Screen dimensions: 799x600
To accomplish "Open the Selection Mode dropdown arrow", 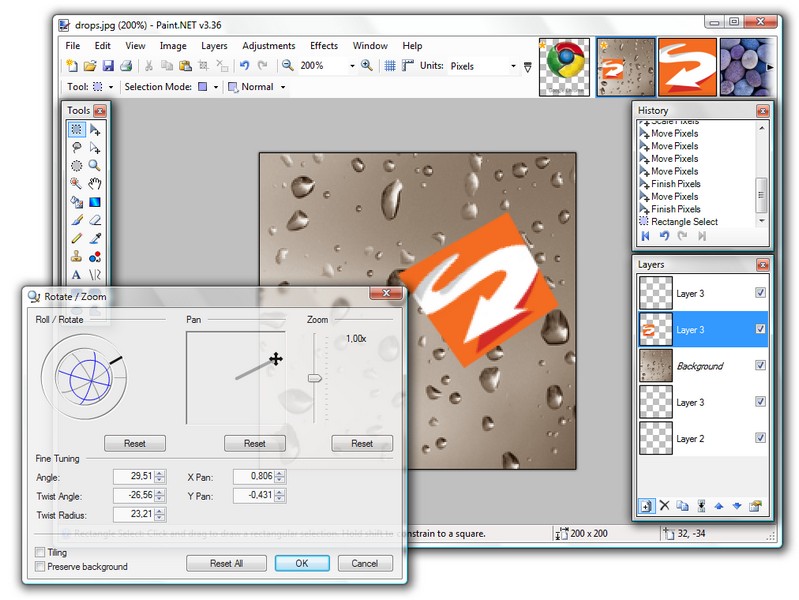I will (x=216, y=87).
